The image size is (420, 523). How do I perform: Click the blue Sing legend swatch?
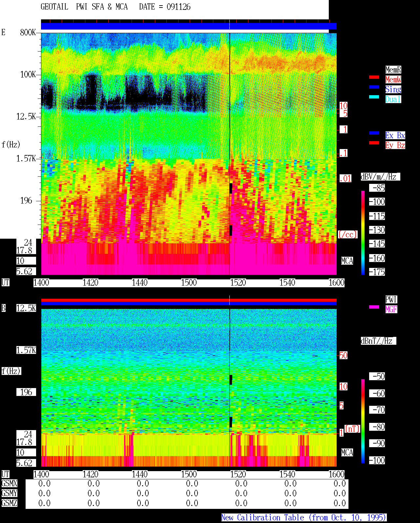tap(374, 87)
